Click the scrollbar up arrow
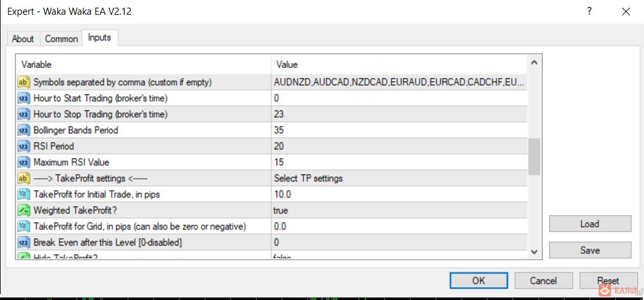This screenshot has height=300, width=644. coord(534,63)
